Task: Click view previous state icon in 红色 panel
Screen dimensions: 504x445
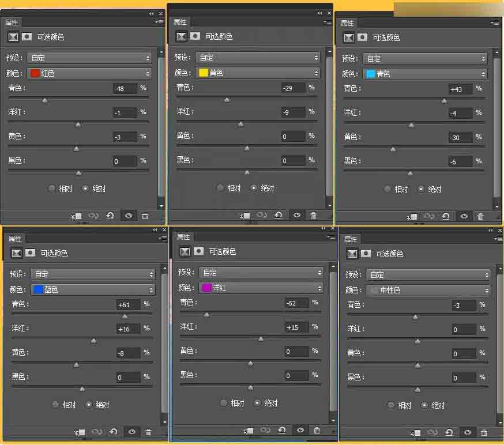Action: pos(93,216)
